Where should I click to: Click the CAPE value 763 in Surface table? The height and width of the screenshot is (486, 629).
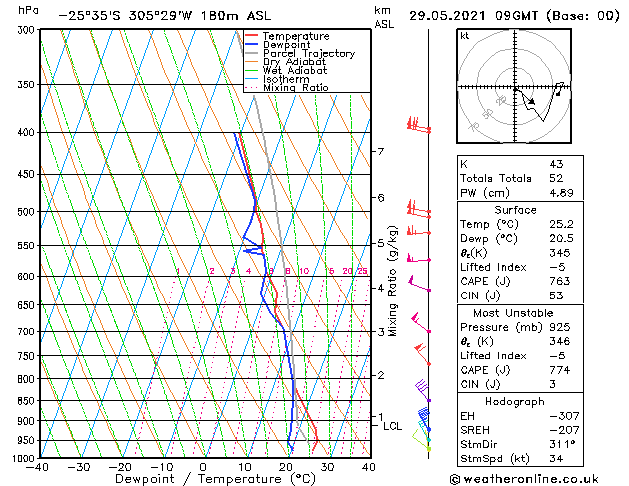560,281
